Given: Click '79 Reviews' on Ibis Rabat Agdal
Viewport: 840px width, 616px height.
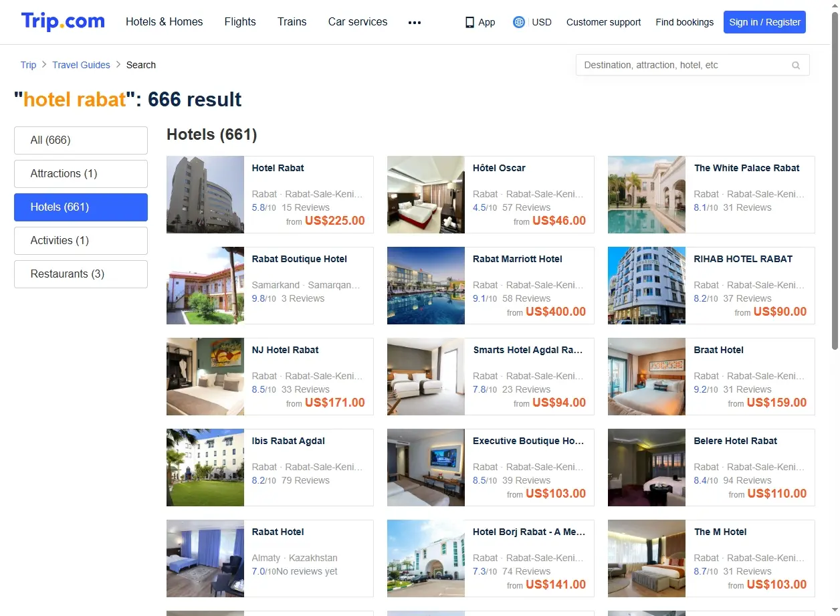Looking at the screenshot, I should pos(306,480).
